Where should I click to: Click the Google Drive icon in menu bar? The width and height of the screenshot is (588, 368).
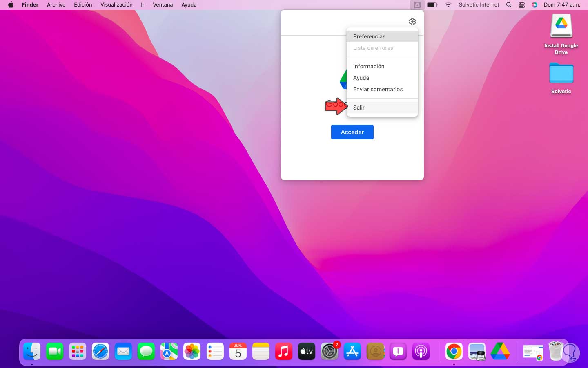coord(417,5)
